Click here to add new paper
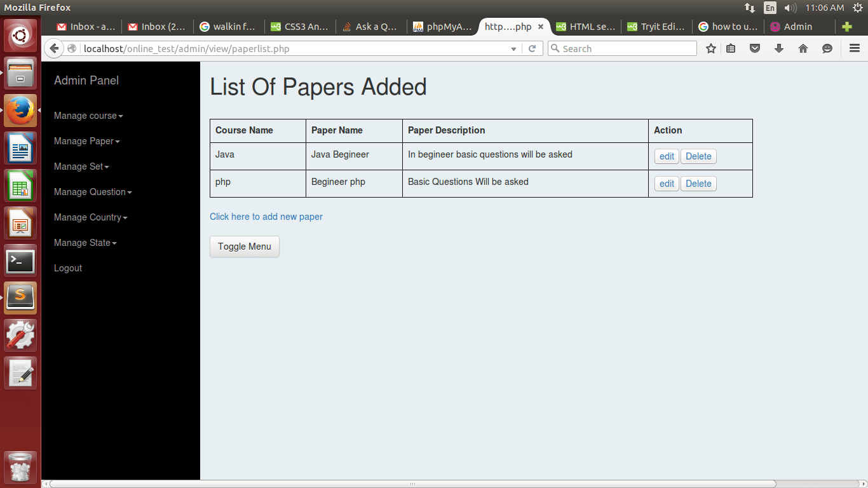Viewport: 868px width, 488px height. (x=266, y=217)
